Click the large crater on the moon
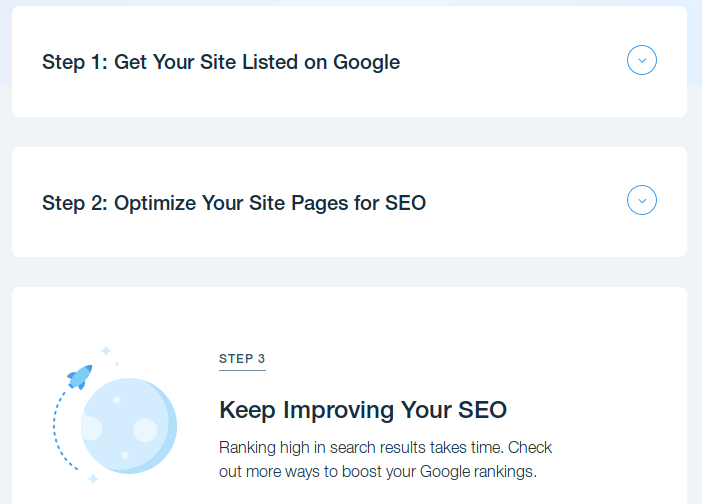This screenshot has width=702, height=504. tap(145, 430)
